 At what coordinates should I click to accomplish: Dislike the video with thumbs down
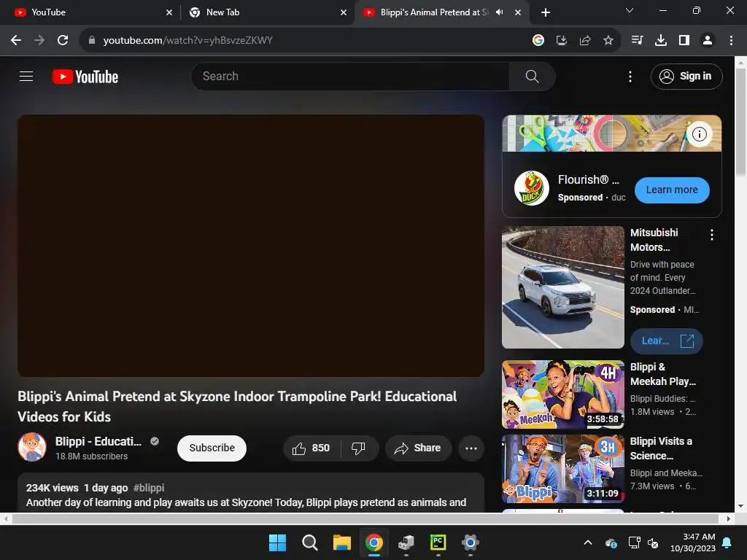(x=359, y=448)
